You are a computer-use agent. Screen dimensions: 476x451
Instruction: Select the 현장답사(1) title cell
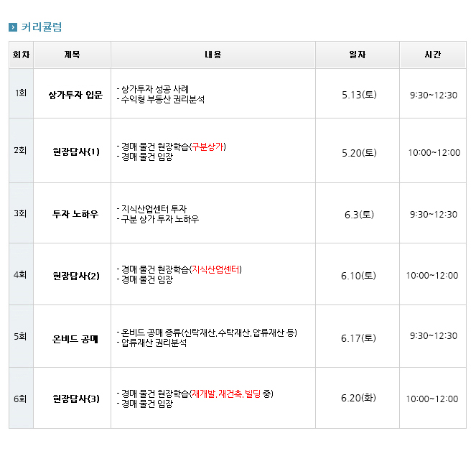click(75, 152)
